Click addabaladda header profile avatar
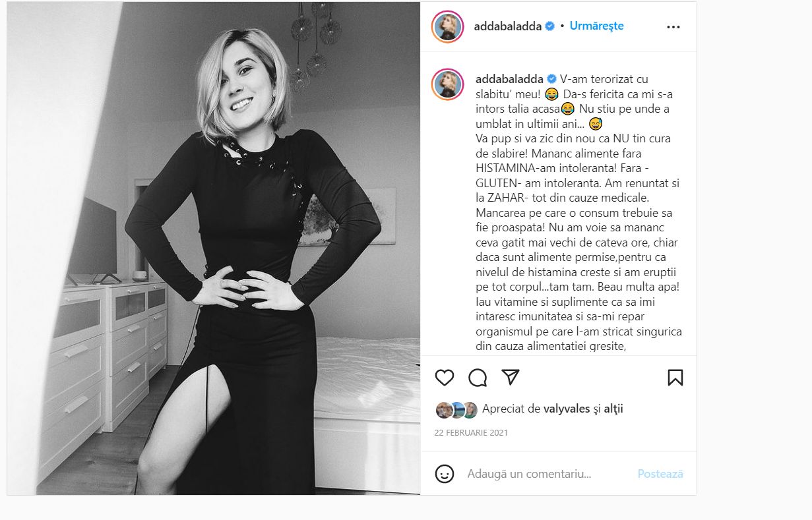 click(x=447, y=26)
